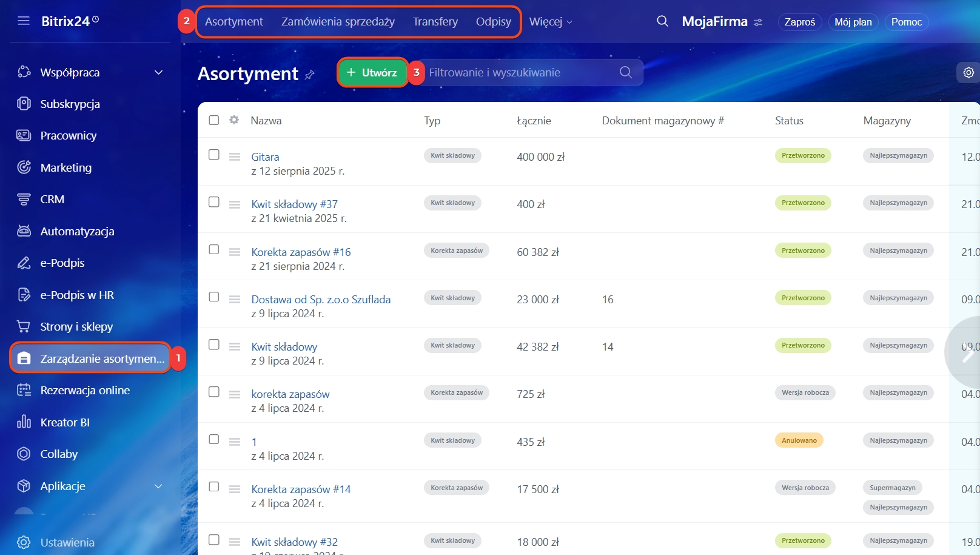980x555 pixels.
Task: Open the Więcej dropdown menu
Action: click(550, 22)
